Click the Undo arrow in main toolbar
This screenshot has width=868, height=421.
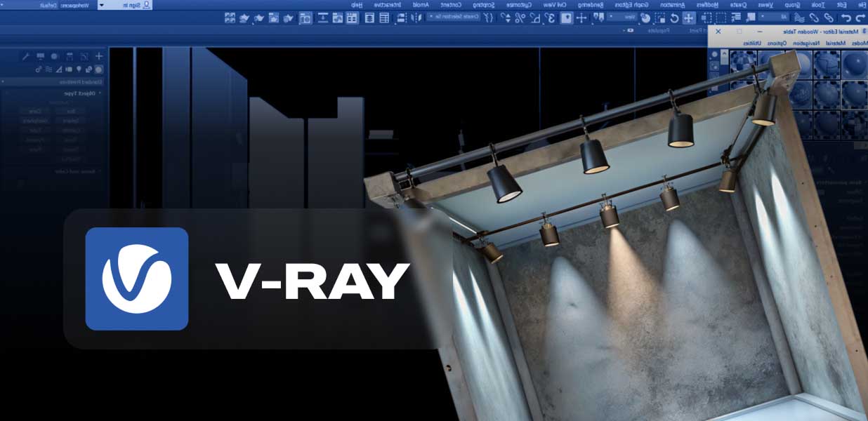coord(860,18)
